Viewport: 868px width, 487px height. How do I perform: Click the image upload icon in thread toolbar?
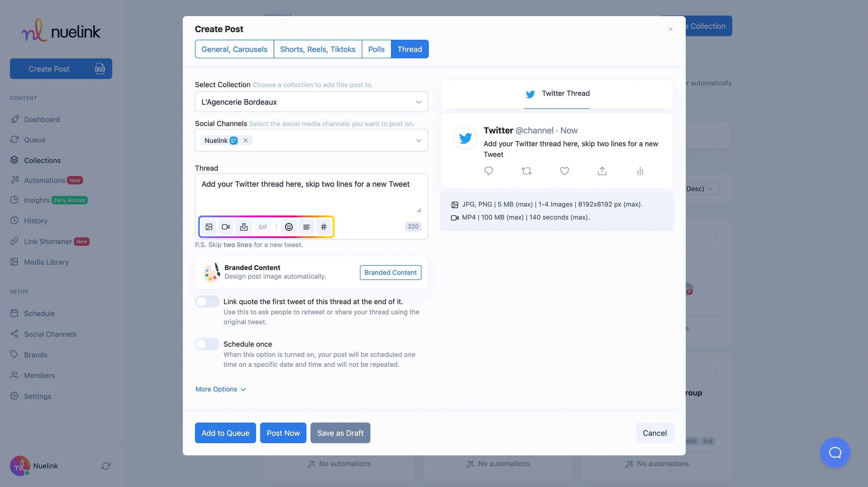[x=209, y=227]
